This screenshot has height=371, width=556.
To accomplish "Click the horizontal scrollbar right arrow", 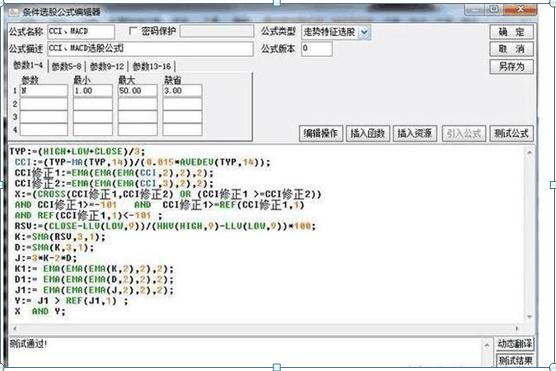I will (517, 328).
